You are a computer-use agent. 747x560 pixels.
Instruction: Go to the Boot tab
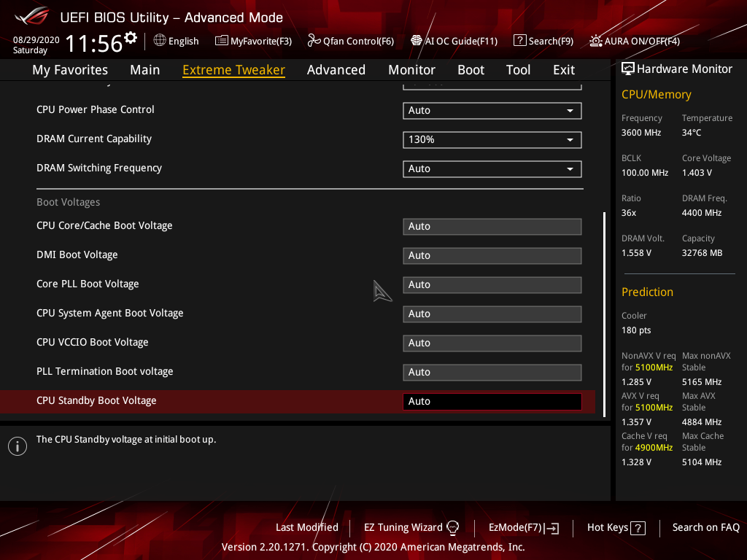tap(471, 70)
